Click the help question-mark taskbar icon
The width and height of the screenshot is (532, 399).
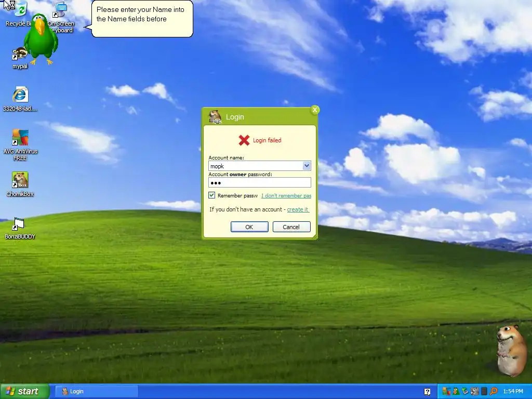click(x=427, y=392)
